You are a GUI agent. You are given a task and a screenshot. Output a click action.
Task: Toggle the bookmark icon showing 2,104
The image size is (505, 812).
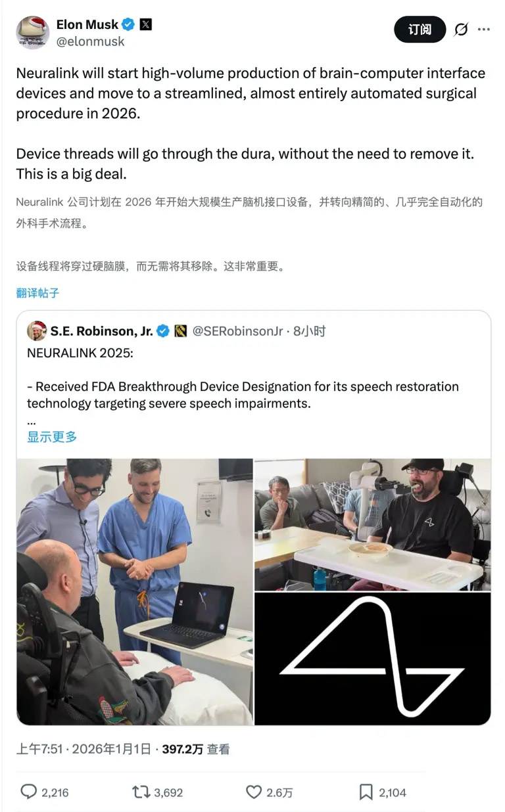tap(366, 792)
